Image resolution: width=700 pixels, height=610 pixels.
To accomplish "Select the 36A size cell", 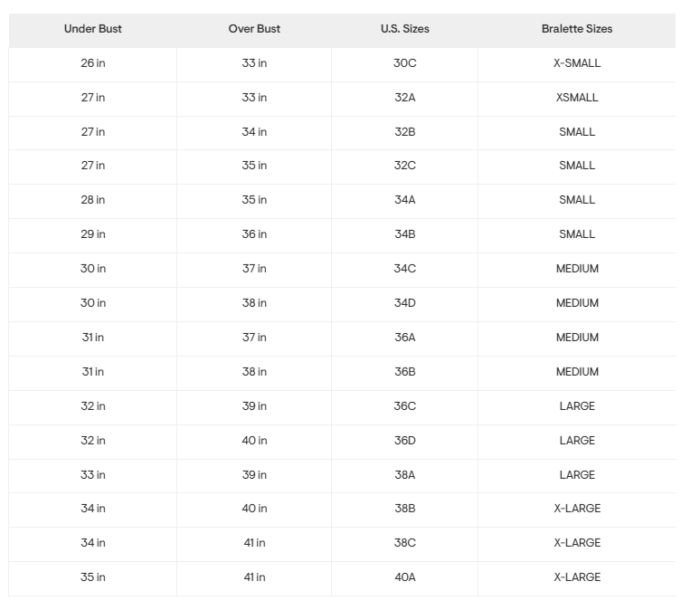I will (x=404, y=338).
